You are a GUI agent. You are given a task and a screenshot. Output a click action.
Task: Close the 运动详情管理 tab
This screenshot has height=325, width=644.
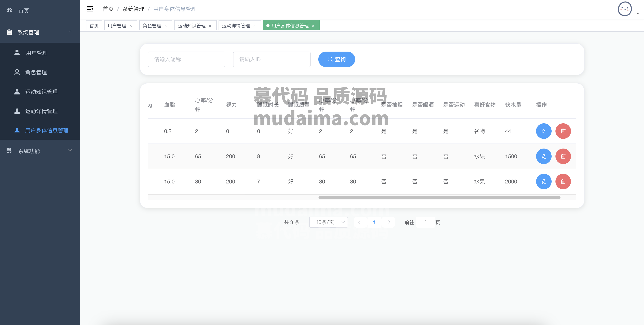click(254, 26)
